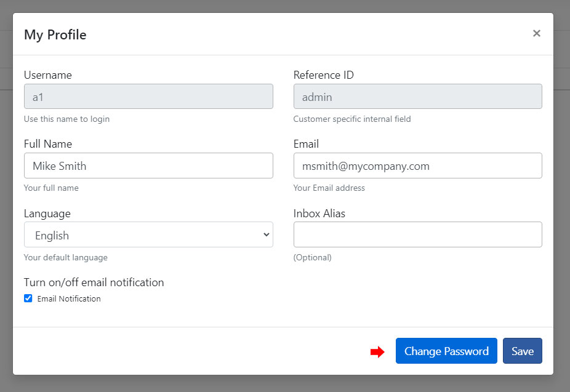
Task: Click the Change Password button
Action: 446,351
